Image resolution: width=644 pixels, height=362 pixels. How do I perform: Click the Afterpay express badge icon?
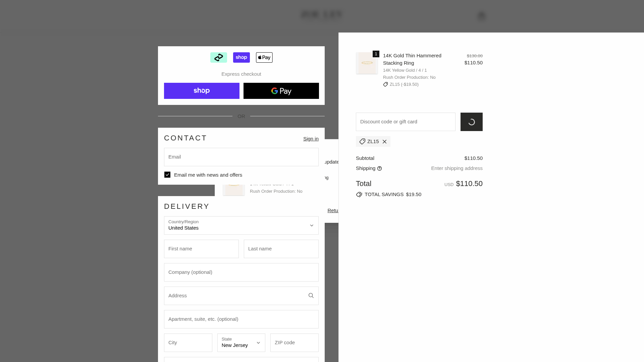click(x=218, y=57)
